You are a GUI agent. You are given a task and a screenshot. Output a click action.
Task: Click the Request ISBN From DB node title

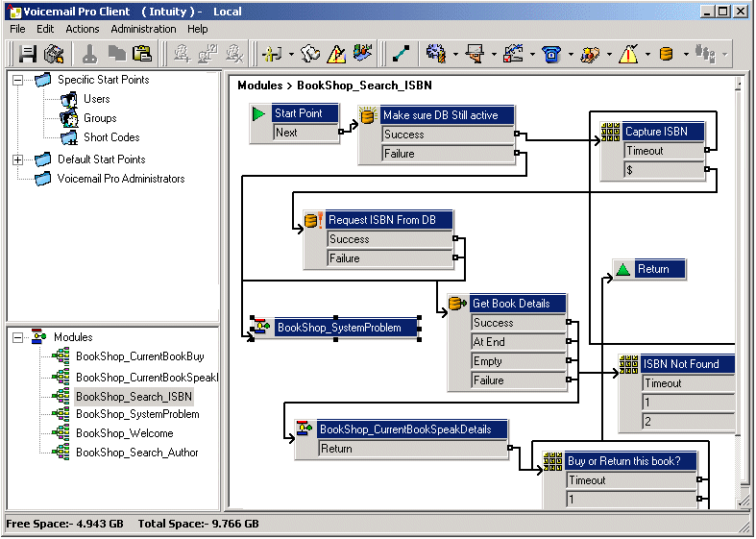point(382,220)
